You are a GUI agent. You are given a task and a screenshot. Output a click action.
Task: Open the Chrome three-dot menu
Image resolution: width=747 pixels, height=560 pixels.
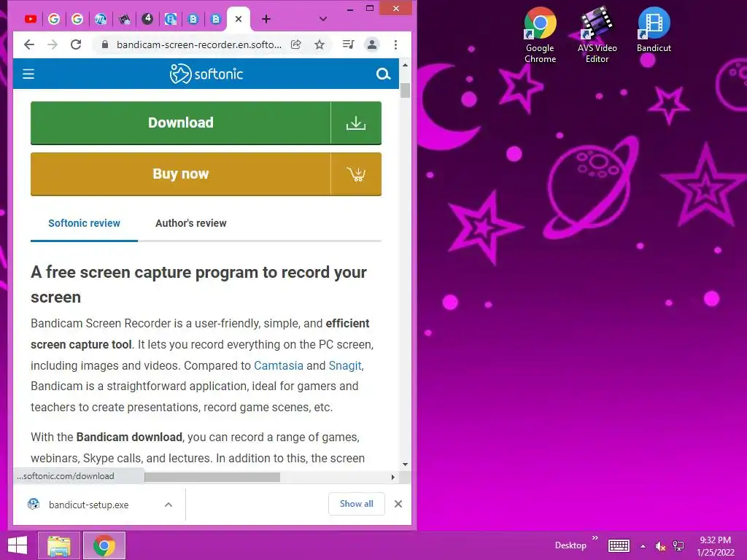click(x=395, y=44)
